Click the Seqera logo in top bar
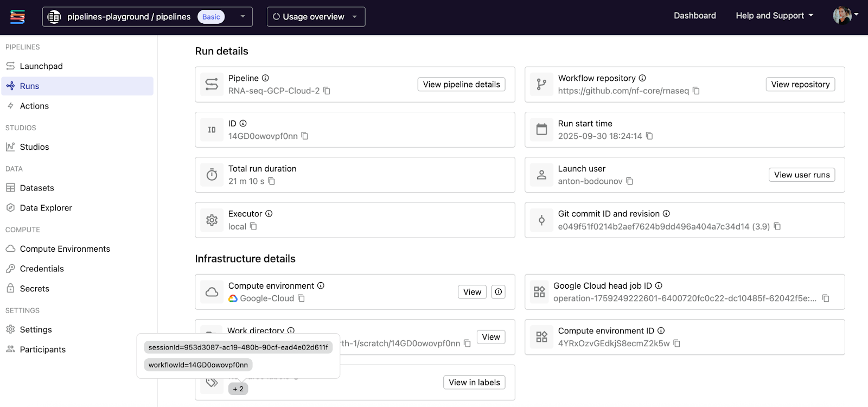The width and height of the screenshot is (868, 407). (x=17, y=17)
